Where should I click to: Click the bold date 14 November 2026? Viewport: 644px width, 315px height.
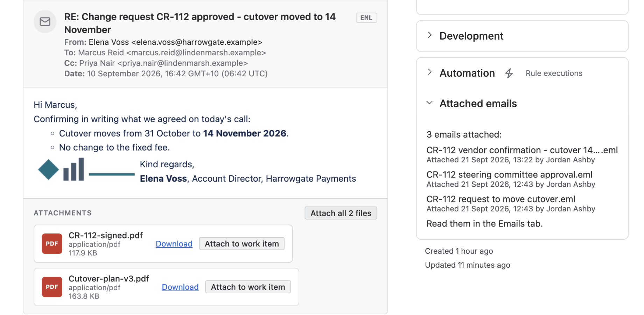click(x=245, y=133)
